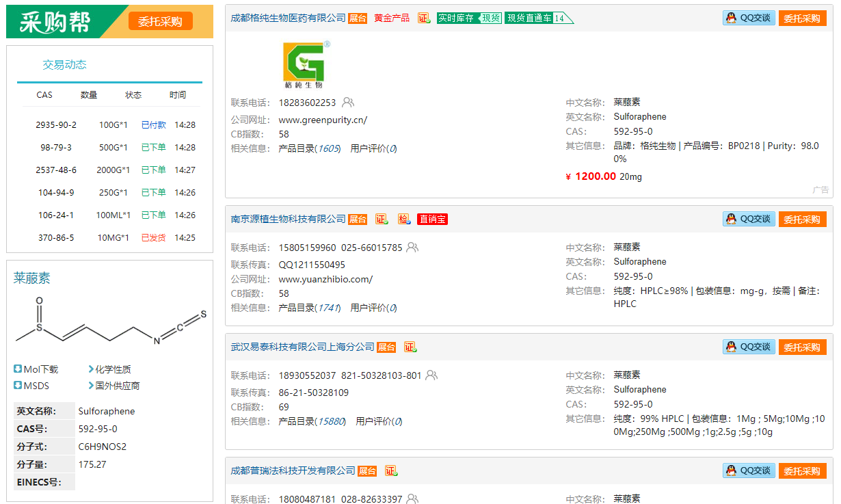Click the 直销宝 red badge
Viewport: 841px width, 504px height.
click(x=432, y=220)
